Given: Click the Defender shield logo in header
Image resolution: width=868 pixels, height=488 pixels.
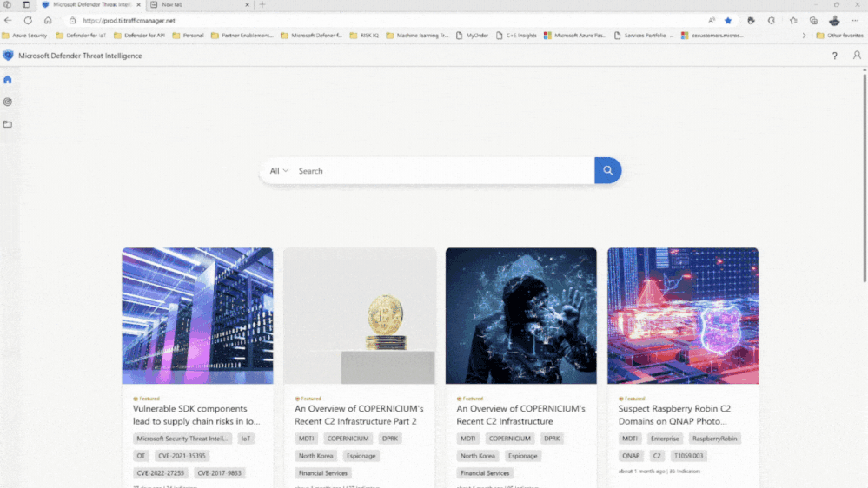Looking at the screenshot, I should [x=8, y=56].
